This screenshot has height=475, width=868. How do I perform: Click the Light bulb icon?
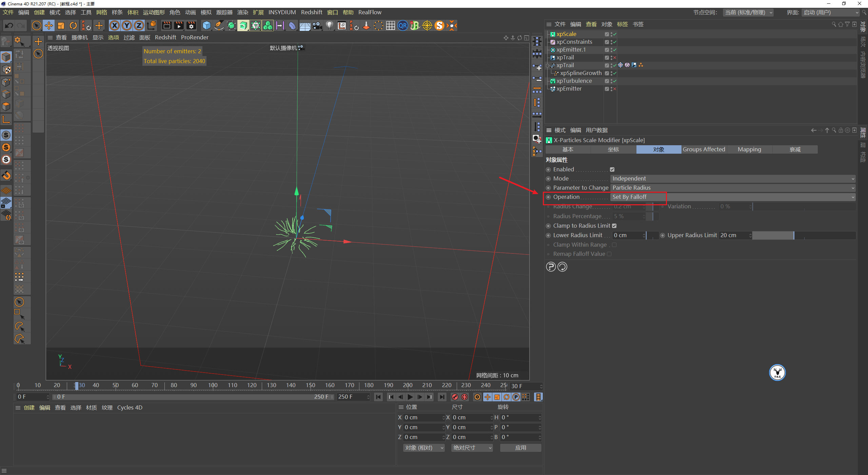(x=330, y=25)
